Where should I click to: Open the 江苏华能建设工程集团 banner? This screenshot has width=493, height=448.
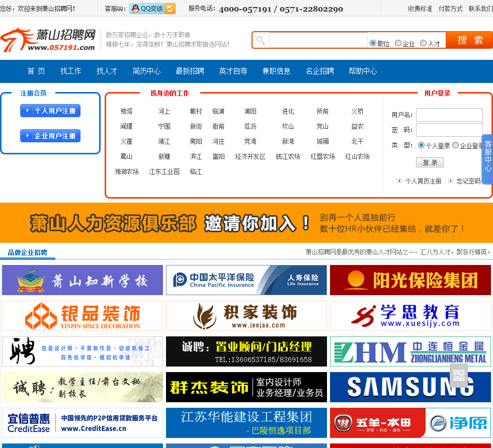pyautogui.click(x=247, y=423)
